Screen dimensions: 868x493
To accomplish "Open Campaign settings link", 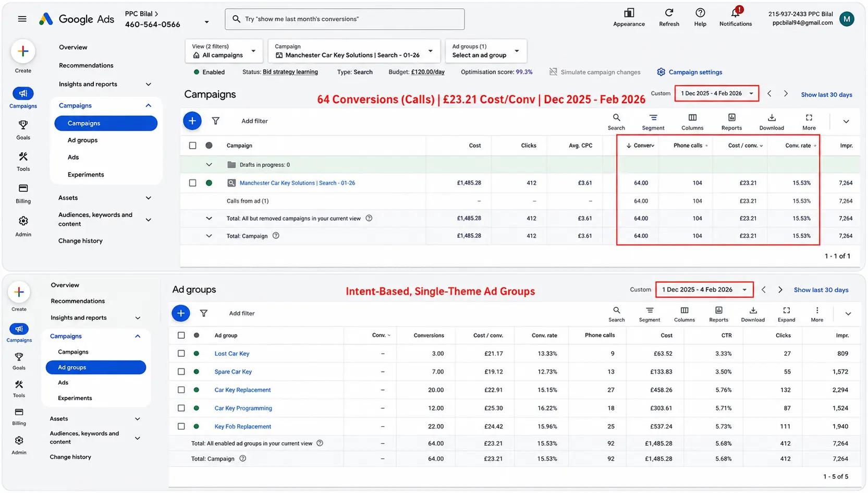I will 690,73.
